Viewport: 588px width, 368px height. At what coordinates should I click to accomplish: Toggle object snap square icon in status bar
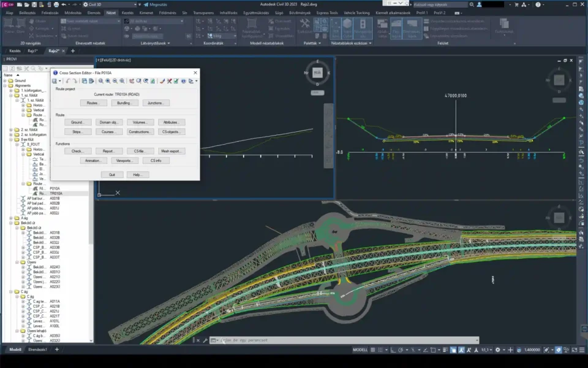(x=433, y=350)
